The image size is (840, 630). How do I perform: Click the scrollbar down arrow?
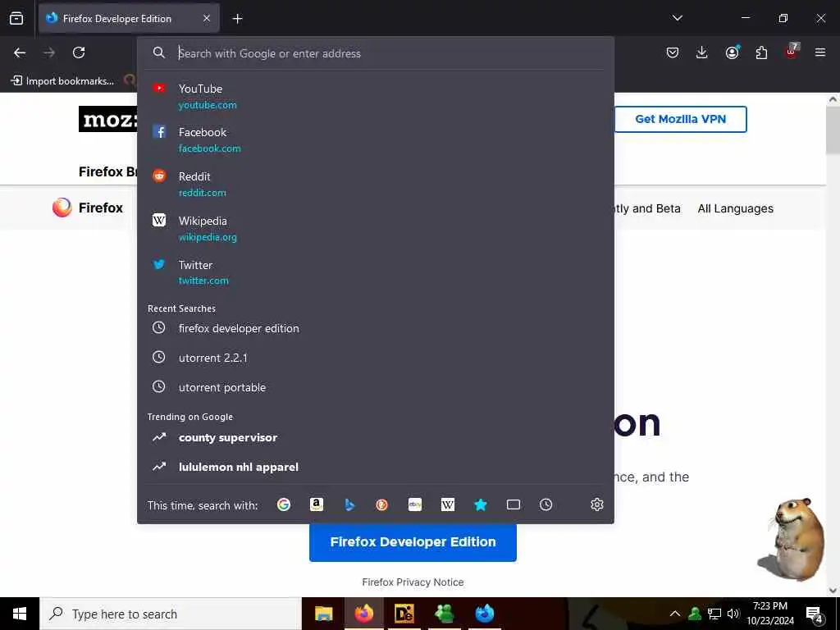[833, 591]
